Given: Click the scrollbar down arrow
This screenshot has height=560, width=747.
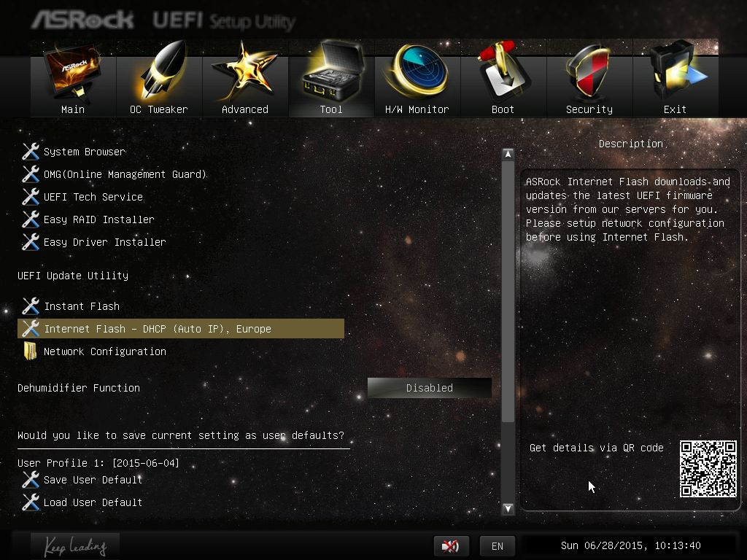Looking at the screenshot, I should point(508,508).
